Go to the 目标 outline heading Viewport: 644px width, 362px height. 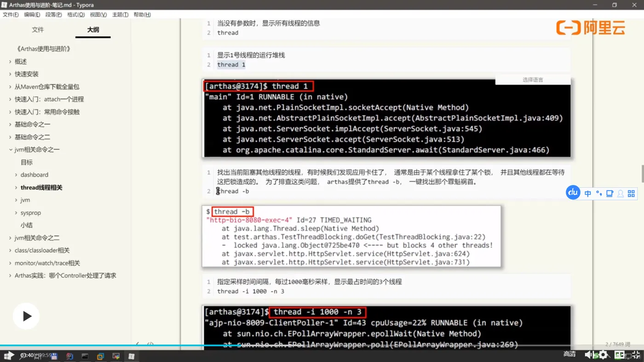[x=27, y=162]
